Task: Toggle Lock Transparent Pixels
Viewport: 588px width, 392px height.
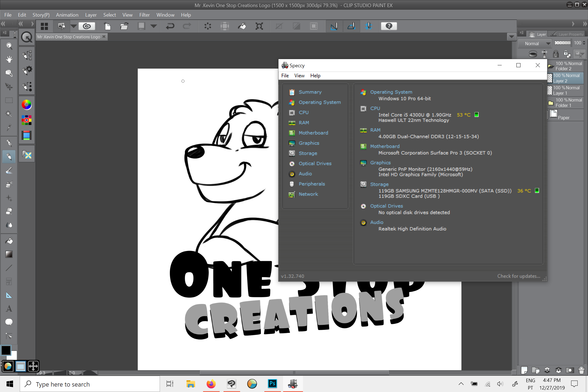Action: click(567, 54)
